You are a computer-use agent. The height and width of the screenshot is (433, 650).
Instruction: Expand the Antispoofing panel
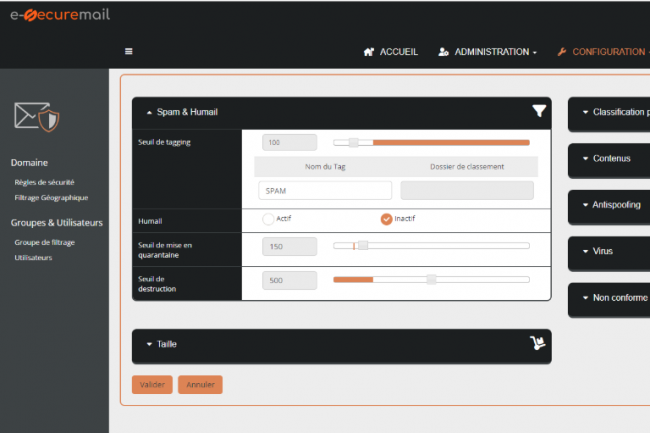pyautogui.click(x=584, y=204)
